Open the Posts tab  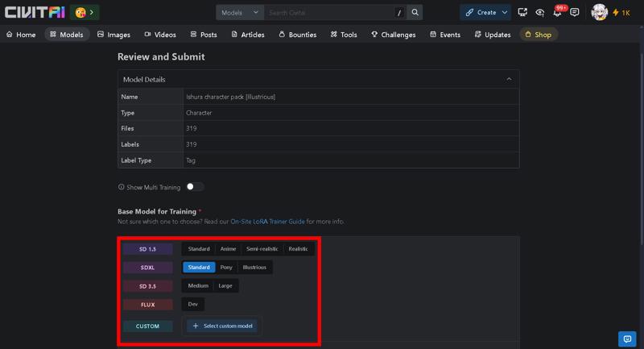204,35
